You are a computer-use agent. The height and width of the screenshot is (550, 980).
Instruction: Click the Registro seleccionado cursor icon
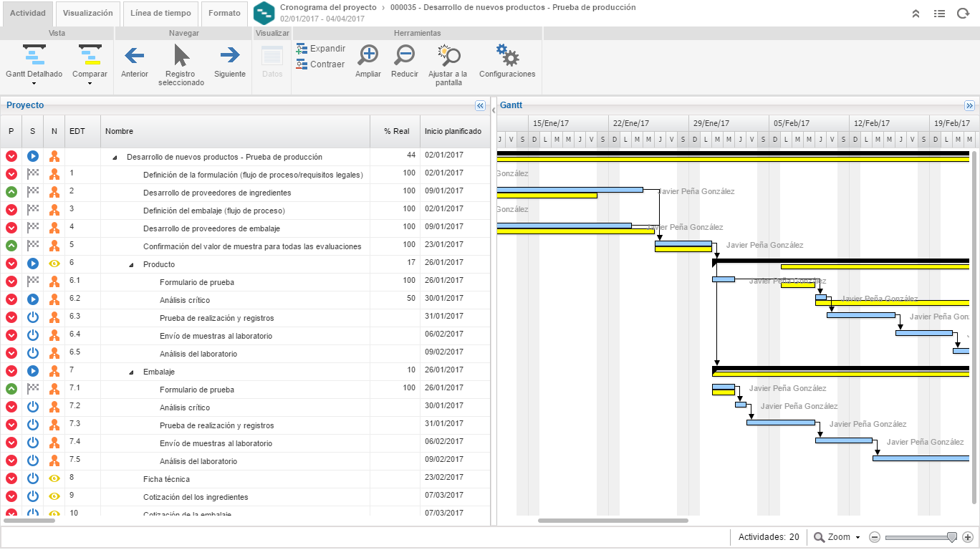point(182,55)
